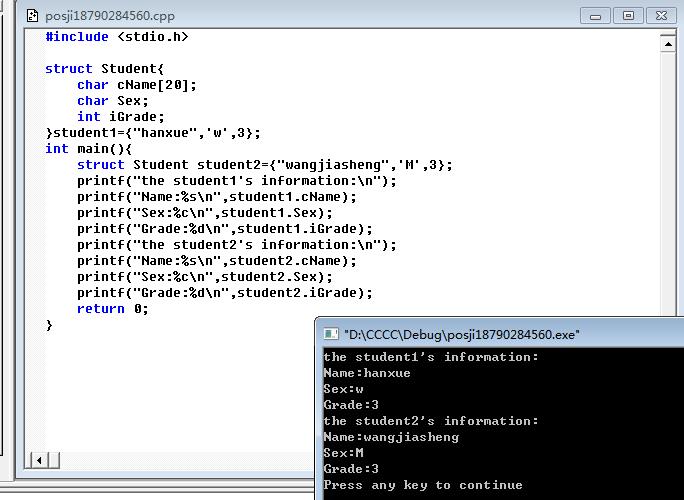Screen dimensions: 684x500
Task: Click console output "Sex:w"
Action: 343,389
